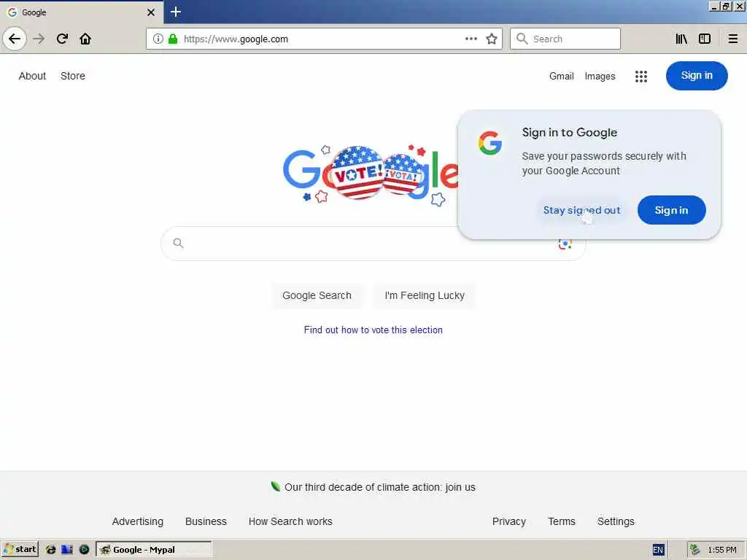Click the Google G logo in popup
Image resolution: width=747 pixels, height=560 pixels.
[x=490, y=143]
